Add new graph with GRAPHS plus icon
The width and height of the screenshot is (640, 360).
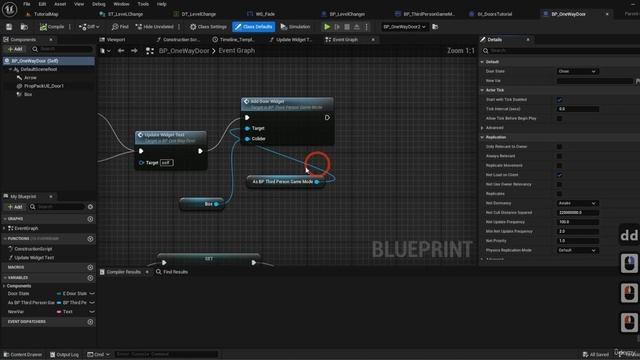point(90,219)
